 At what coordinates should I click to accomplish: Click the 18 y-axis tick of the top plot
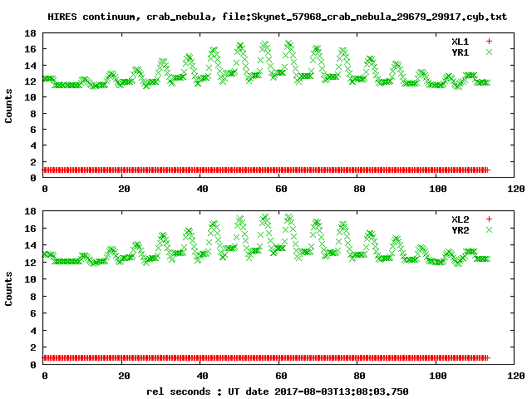(30, 33)
